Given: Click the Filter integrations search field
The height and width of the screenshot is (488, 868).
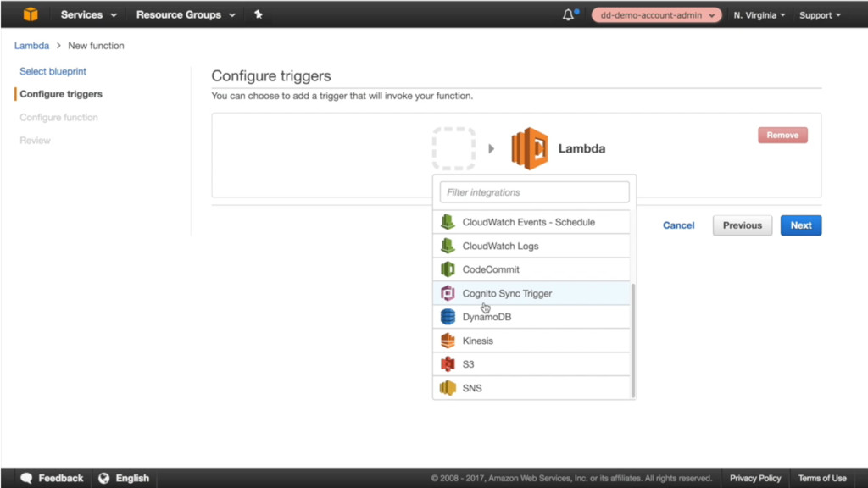Looking at the screenshot, I should (534, 192).
